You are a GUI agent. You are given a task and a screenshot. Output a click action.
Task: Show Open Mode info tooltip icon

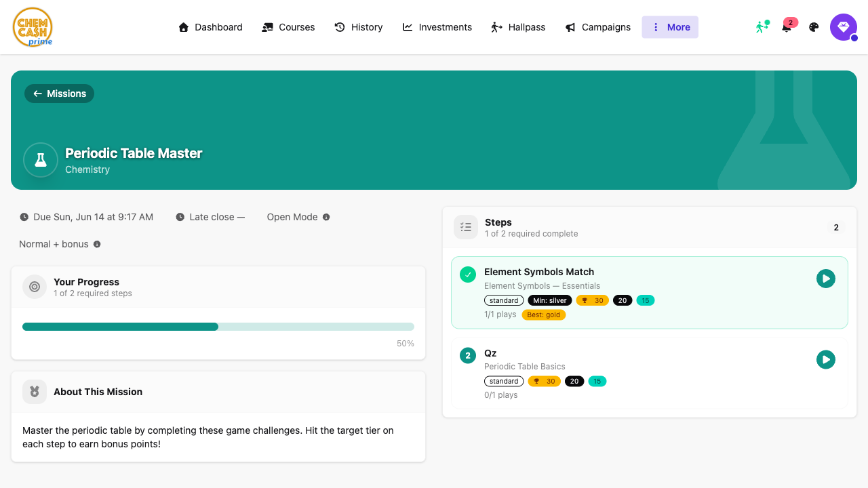tap(326, 217)
